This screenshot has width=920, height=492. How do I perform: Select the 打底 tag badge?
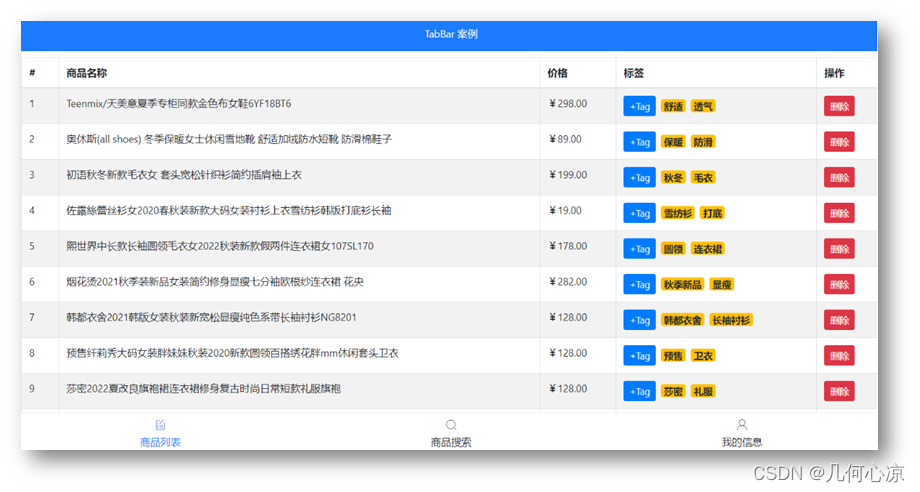click(x=713, y=213)
